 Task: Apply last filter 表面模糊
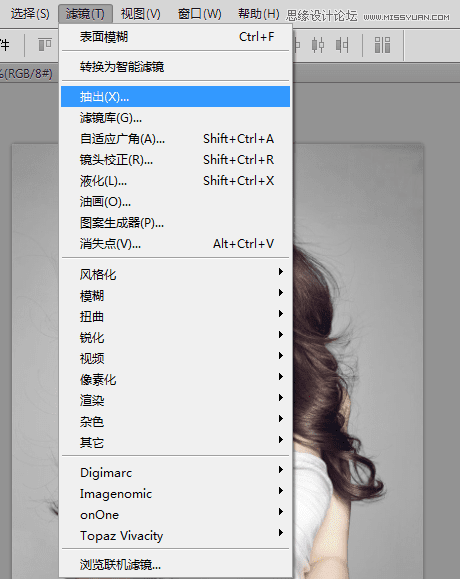pyautogui.click(x=176, y=37)
